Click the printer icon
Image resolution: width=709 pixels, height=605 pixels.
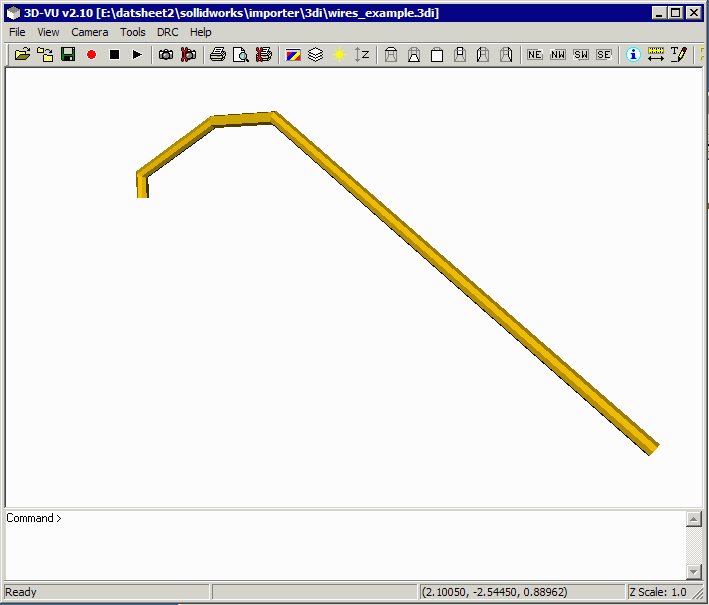pyautogui.click(x=217, y=54)
